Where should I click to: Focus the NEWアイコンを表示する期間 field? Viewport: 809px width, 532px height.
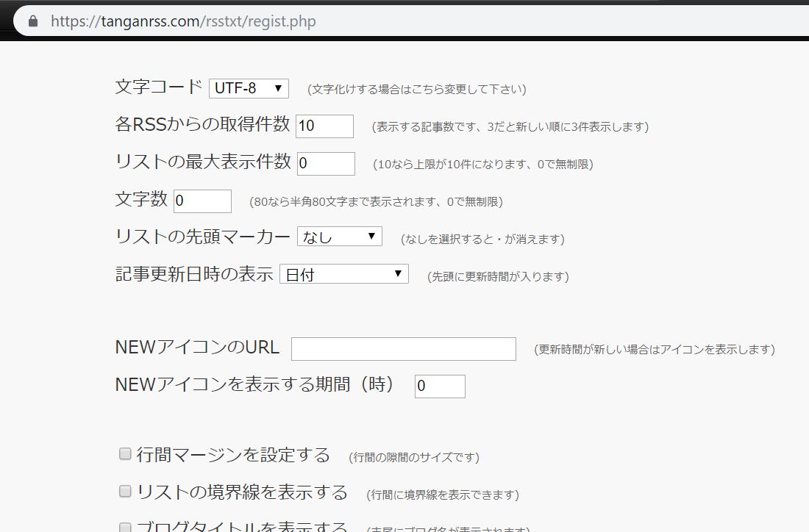click(x=440, y=385)
